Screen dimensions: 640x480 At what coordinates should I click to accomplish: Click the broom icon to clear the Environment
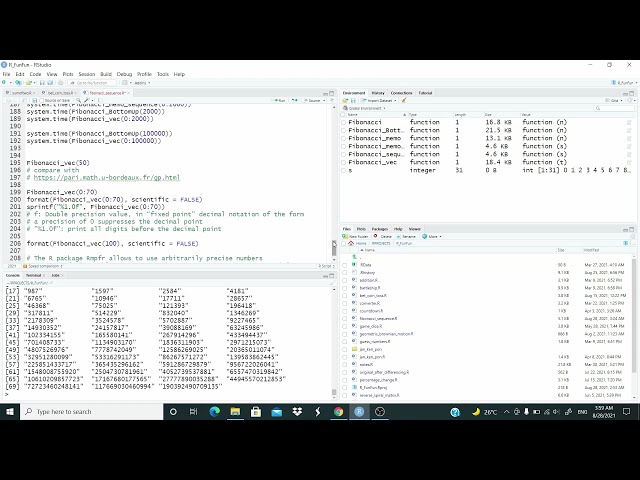pos(404,100)
